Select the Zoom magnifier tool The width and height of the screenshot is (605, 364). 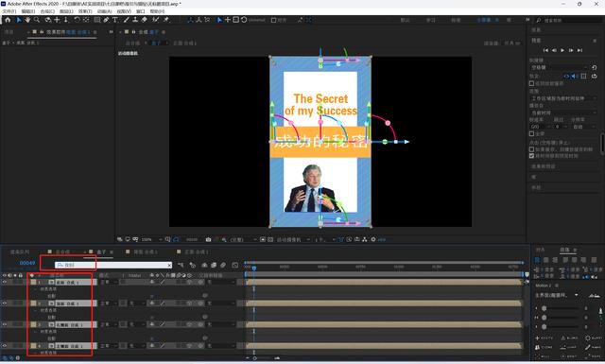click(x=37, y=20)
